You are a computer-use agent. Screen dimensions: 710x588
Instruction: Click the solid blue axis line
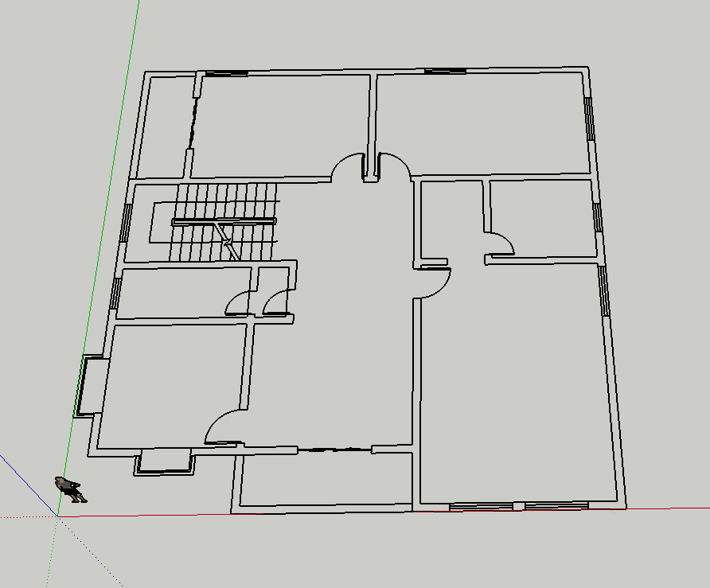(x=29, y=485)
